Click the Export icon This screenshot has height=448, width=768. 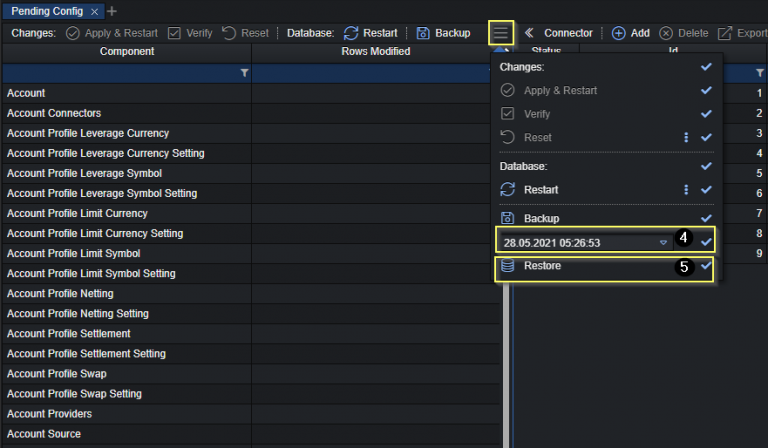724,33
